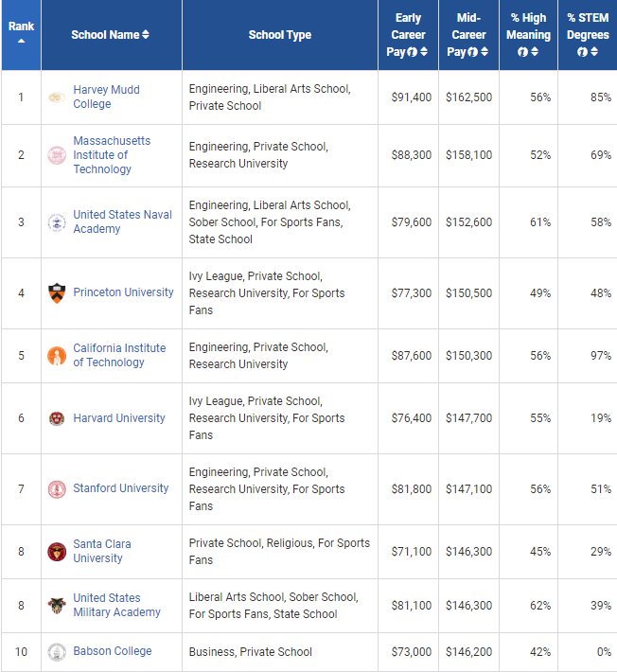This screenshot has width=617, height=672.
Task: Sort the table by Rank column
Action: [21, 41]
